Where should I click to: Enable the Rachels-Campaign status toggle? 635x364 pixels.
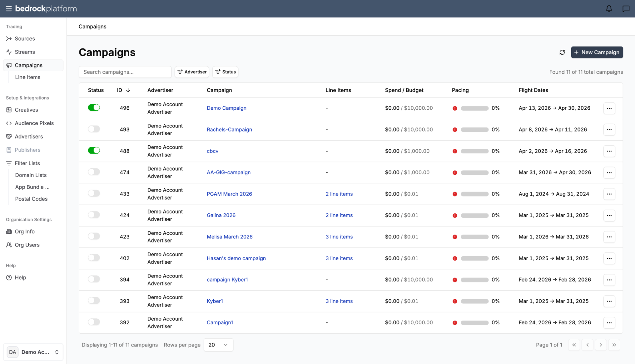pyautogui.click(x=94, y=129)
